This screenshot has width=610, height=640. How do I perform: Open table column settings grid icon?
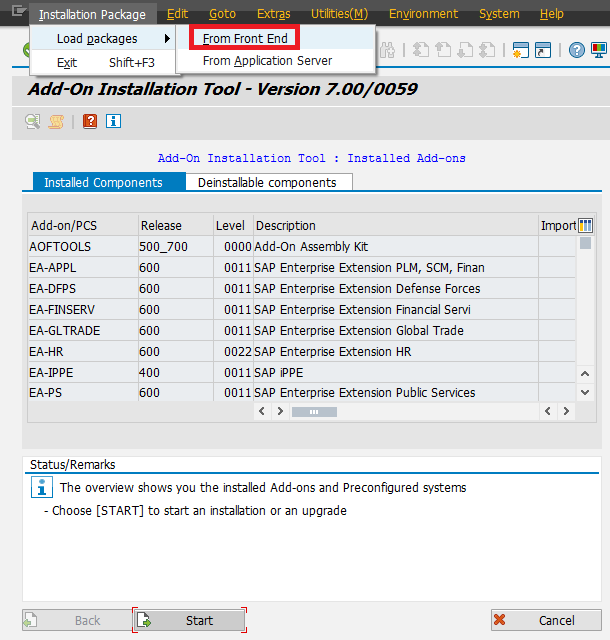tap(585, 225)
